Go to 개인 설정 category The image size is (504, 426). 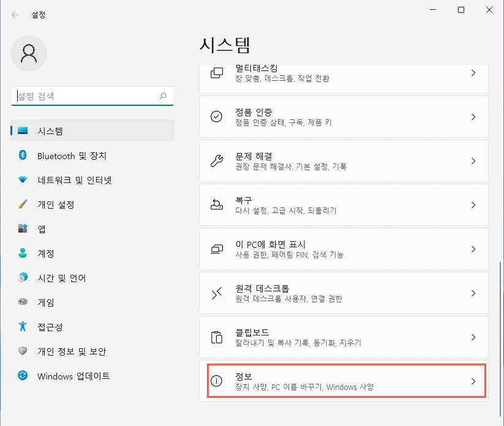pyautogui.click(x=92, y=204)
